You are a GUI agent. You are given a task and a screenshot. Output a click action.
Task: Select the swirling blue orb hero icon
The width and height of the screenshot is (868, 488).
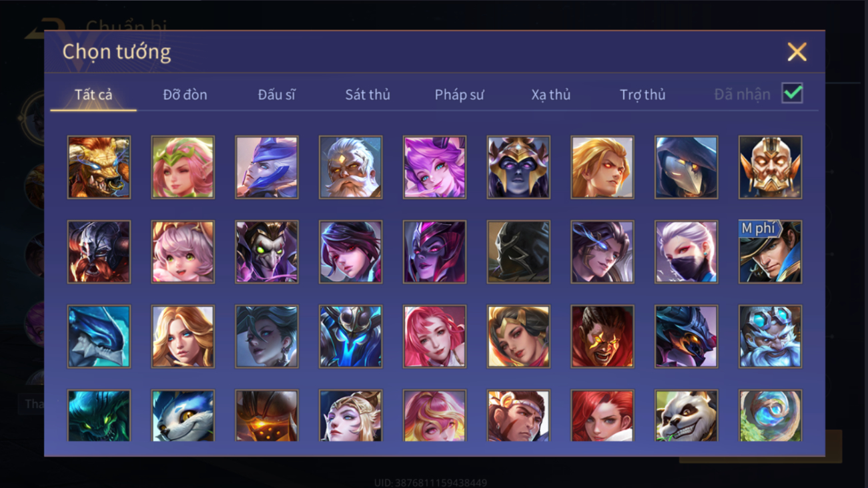[770, 416]
